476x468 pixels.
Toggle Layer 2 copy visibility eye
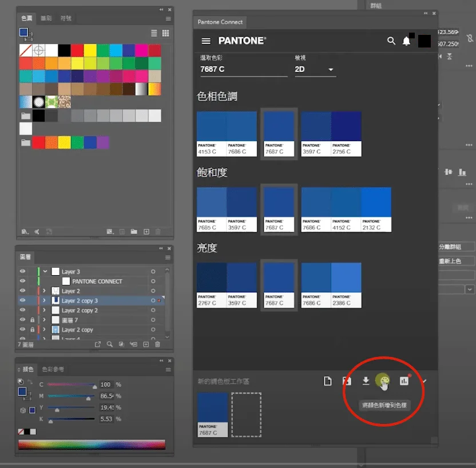[22, 330]
